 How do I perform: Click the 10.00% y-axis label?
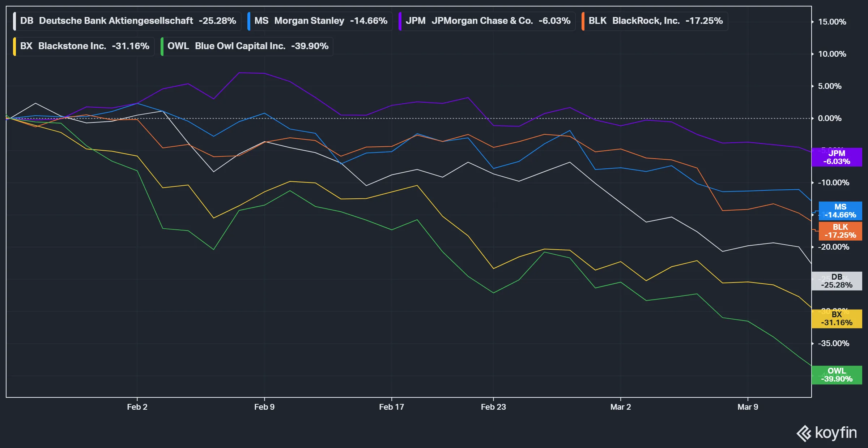pos(832,54)
